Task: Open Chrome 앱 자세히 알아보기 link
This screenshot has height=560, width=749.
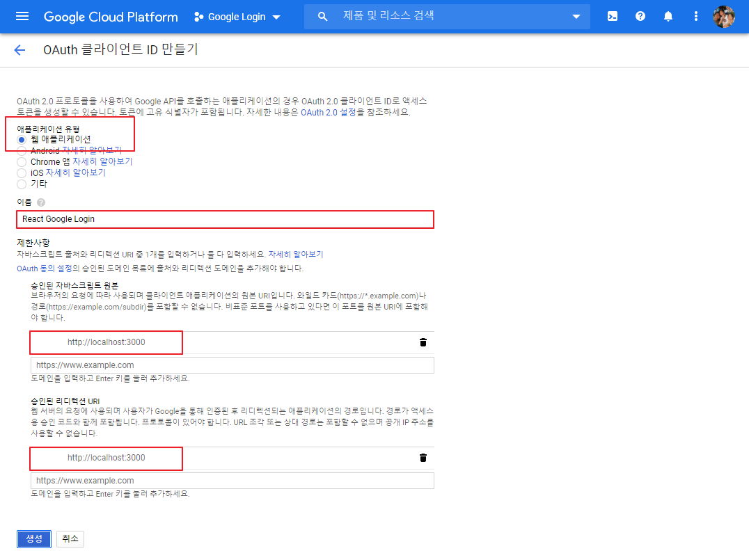Action: click(x=102, y=161)
